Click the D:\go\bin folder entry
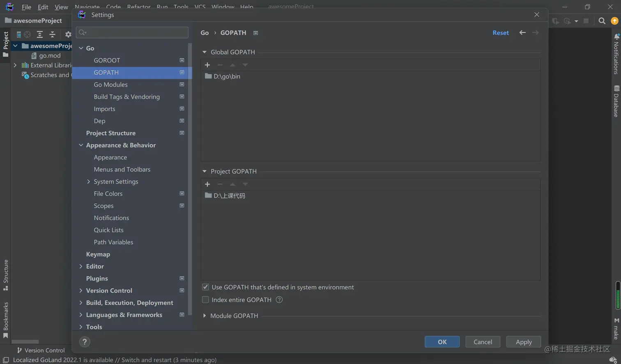Screen dimensions: 621x364 (223, 76)
